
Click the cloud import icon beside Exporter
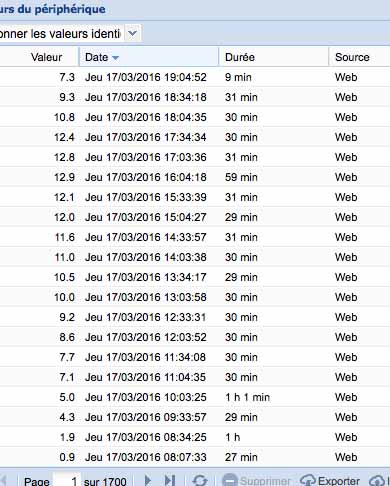point(378,480)
